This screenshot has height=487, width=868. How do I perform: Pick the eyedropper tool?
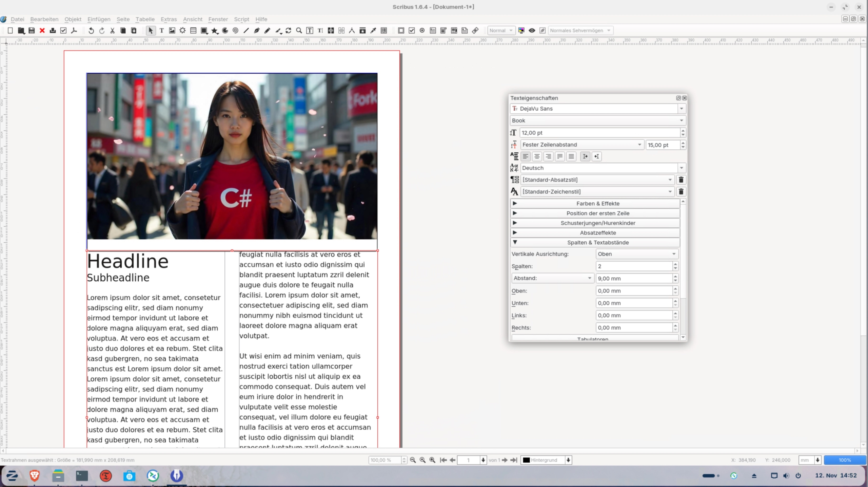click(373, 31)
